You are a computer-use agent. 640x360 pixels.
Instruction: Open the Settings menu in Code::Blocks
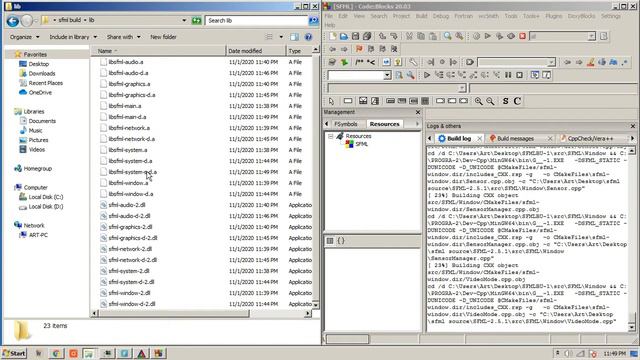pyautogui.click(x=611, y=16)
